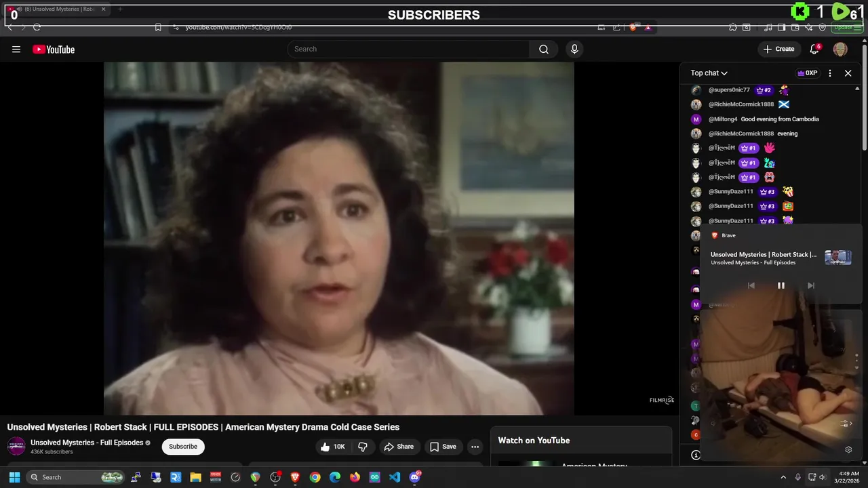868x488 pixels.
Task: Click the Windows taskbar Search box
Action: coord(77,477)
